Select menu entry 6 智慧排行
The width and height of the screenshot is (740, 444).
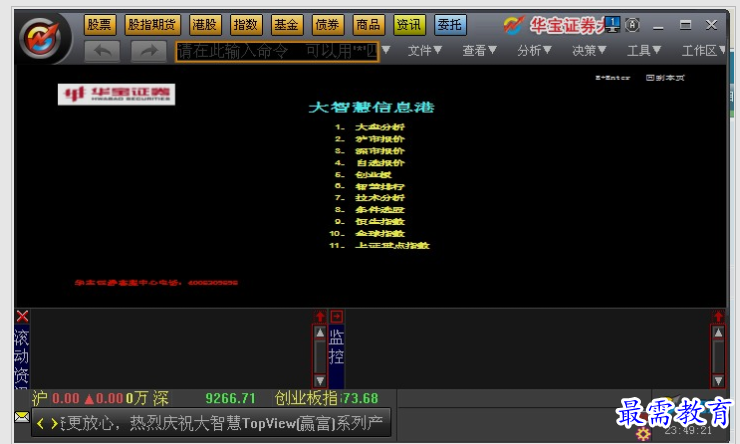click(x=370, y=186)
